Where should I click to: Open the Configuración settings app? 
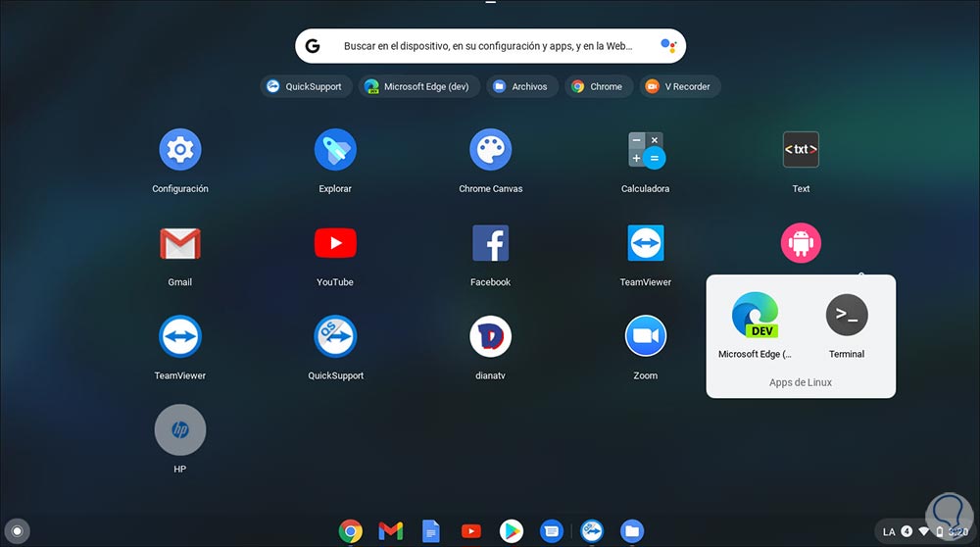[x=180, y=149]
